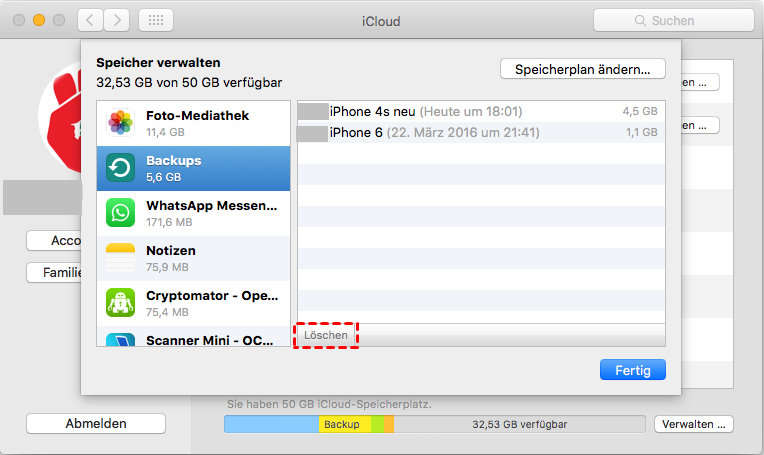
Task: Click the Notizen notes icon
Action: pos(121,258)
